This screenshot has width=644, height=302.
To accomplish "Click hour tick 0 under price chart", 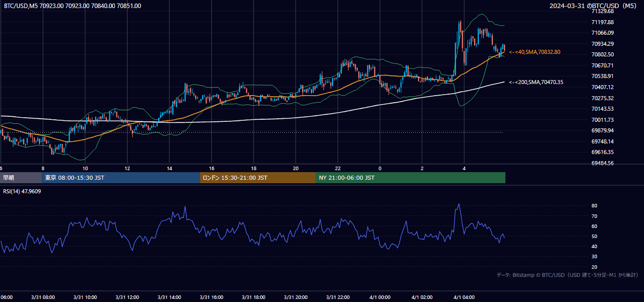I will (380, 168).
